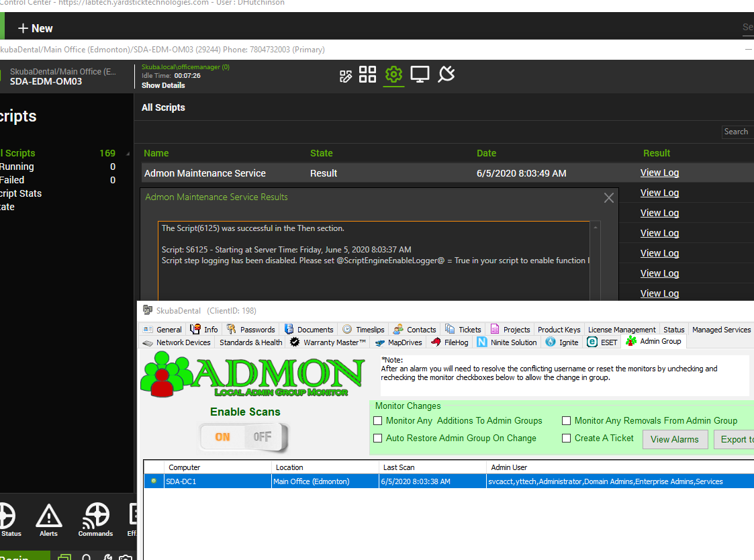Click the script edit icon in toolbar

point(345,75)
